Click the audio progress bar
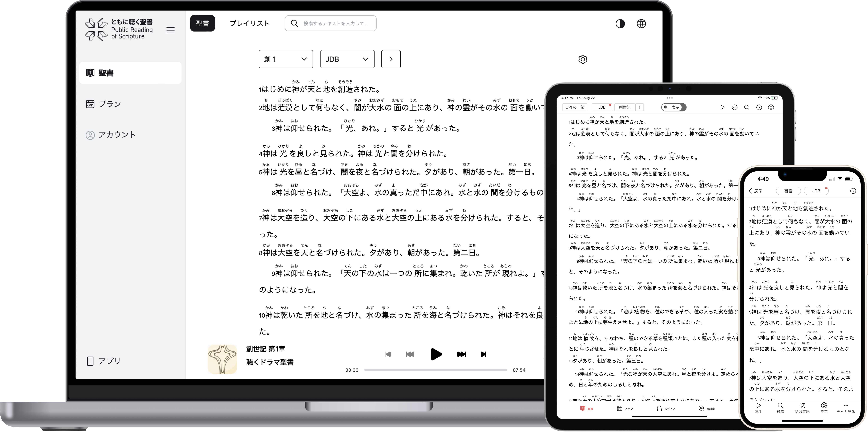Viewport: 868px width, 434px height. coord(436,370)
